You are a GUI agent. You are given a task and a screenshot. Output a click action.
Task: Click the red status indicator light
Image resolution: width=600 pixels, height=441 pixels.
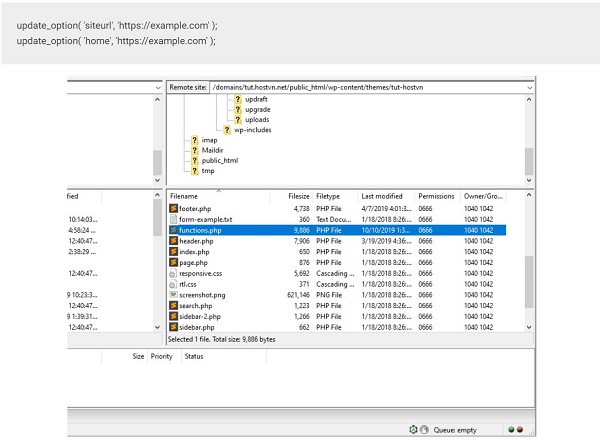pos(520,430)
